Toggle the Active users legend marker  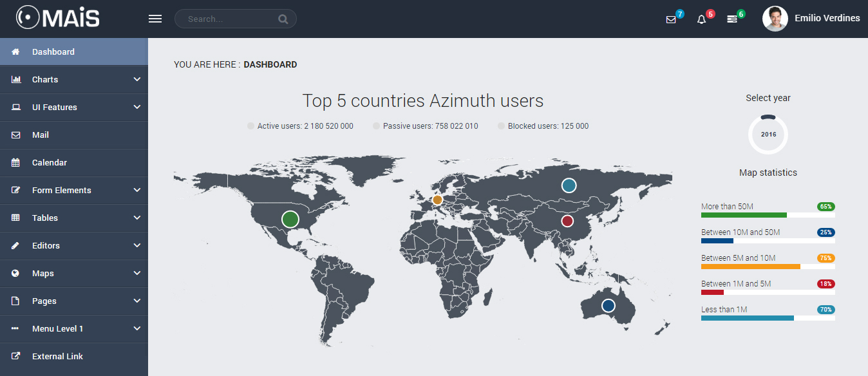[x=251, y=126]
